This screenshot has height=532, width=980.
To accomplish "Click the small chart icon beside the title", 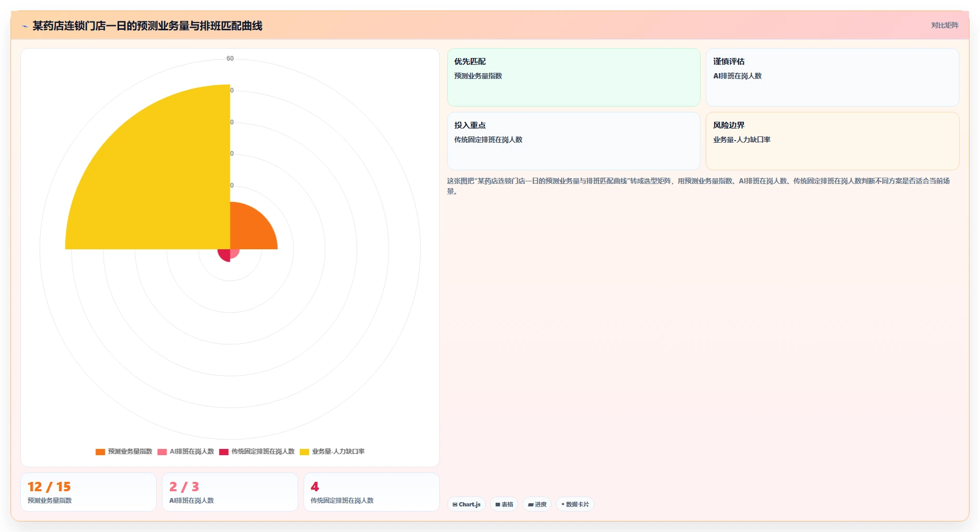I will [x=25, y=26].
